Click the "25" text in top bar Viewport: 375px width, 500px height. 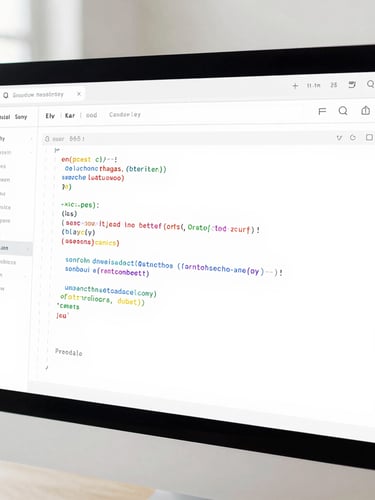click(334, 85)
